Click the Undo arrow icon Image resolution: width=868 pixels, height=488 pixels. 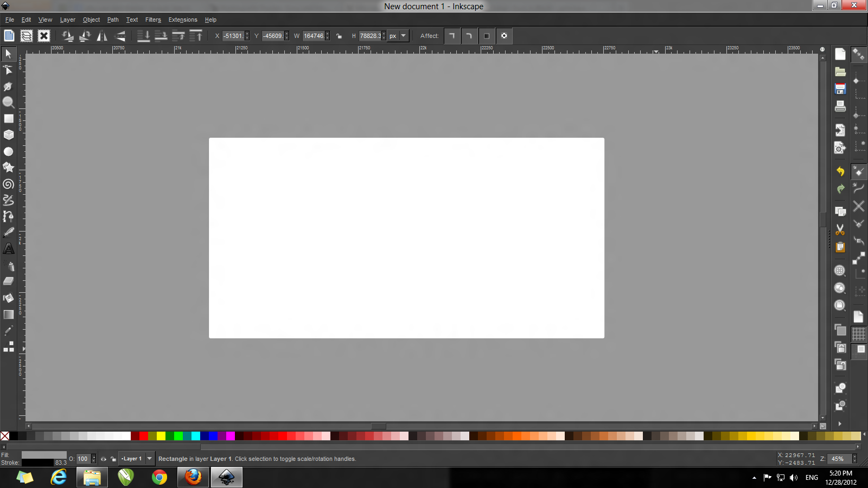840,171
